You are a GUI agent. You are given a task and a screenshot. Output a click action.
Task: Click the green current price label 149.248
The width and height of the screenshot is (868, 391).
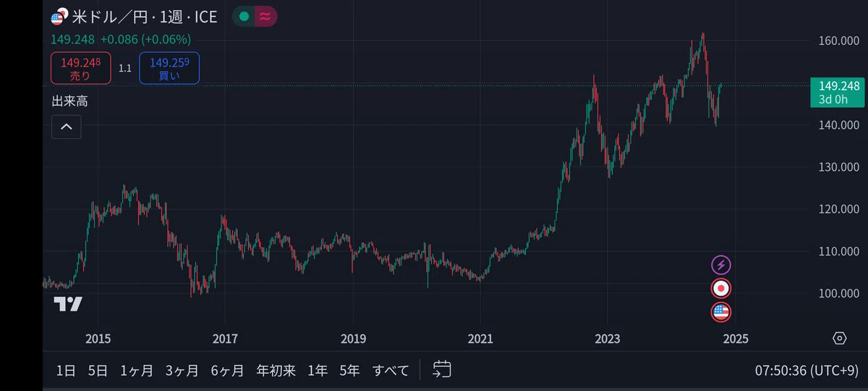pos(838,92)
